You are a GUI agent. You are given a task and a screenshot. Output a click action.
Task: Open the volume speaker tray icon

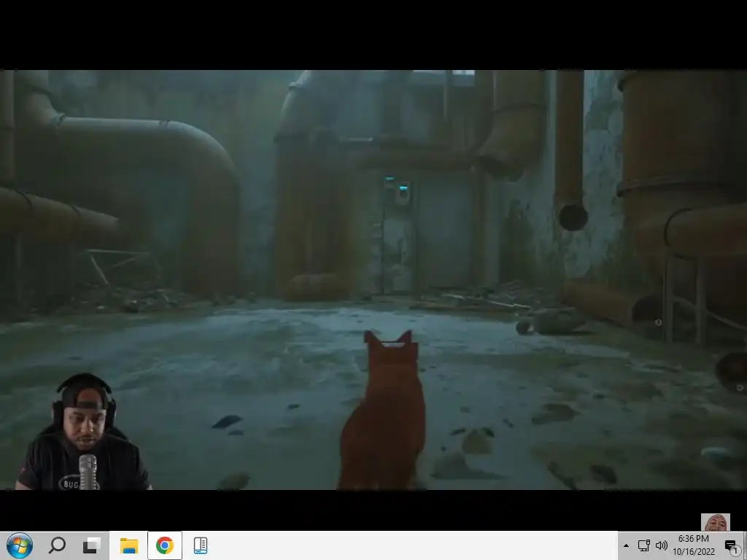point(661,545)
